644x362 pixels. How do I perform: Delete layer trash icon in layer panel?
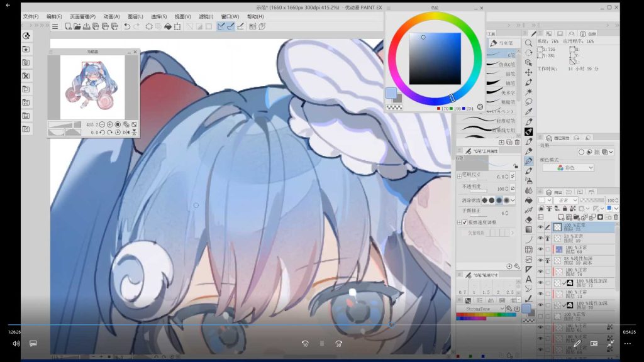click(x=616, y=217)
